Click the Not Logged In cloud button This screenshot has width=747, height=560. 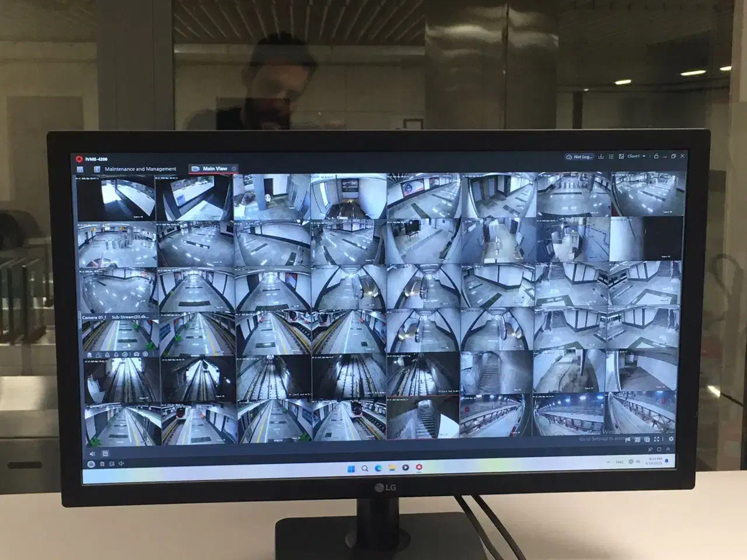tap(580, 157)
